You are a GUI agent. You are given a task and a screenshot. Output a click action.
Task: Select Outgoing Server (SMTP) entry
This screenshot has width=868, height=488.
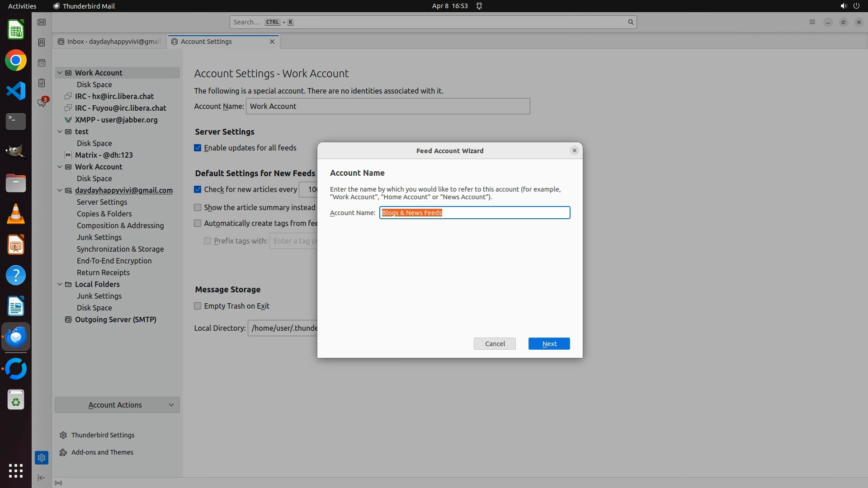(x=115, y=319)
